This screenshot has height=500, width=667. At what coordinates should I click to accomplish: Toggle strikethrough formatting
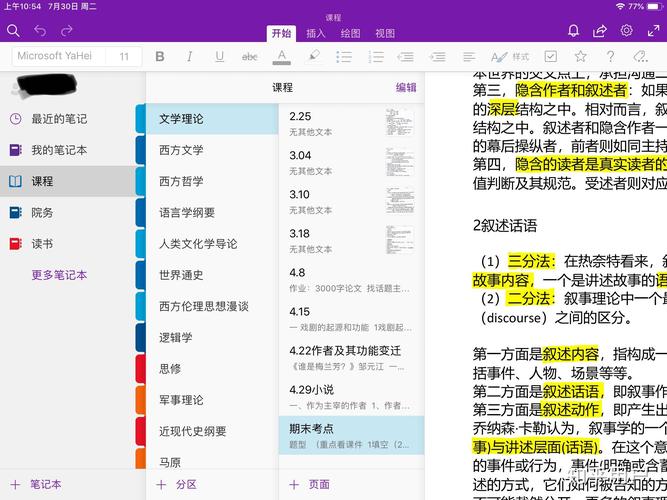(250, 56)
